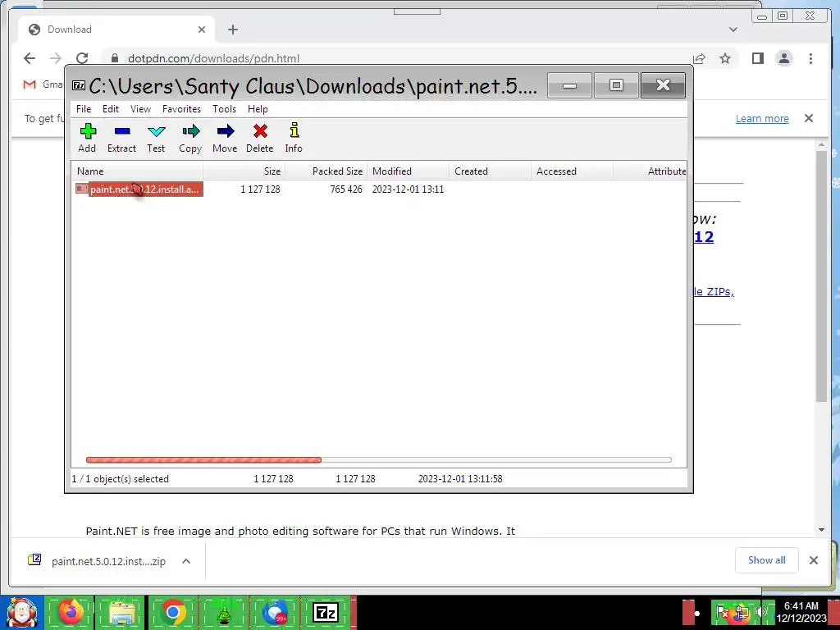Switch to 7-Zip in the taskbar
Viewport: 840px width, 630px height.
pos(326,612)
